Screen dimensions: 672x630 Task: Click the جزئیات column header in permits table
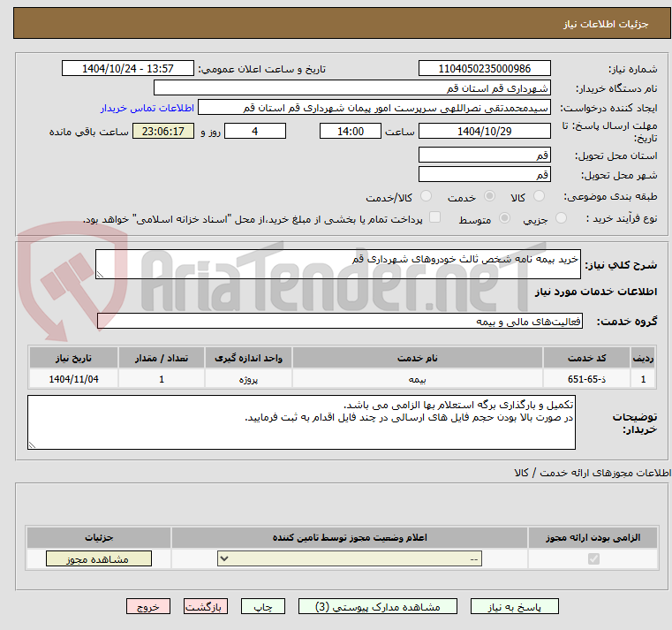coord(99,537)
